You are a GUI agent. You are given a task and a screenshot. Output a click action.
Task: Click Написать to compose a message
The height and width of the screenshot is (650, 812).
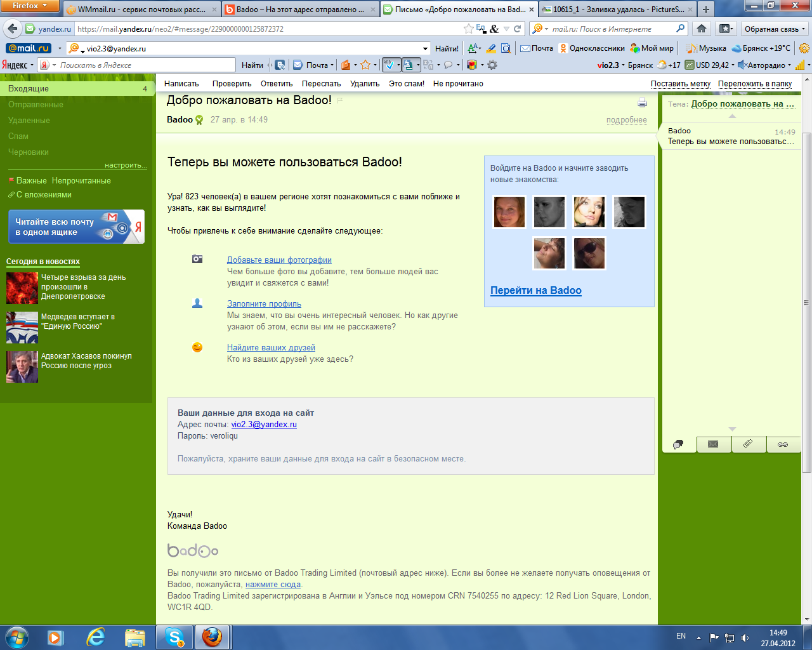point(181,83)
